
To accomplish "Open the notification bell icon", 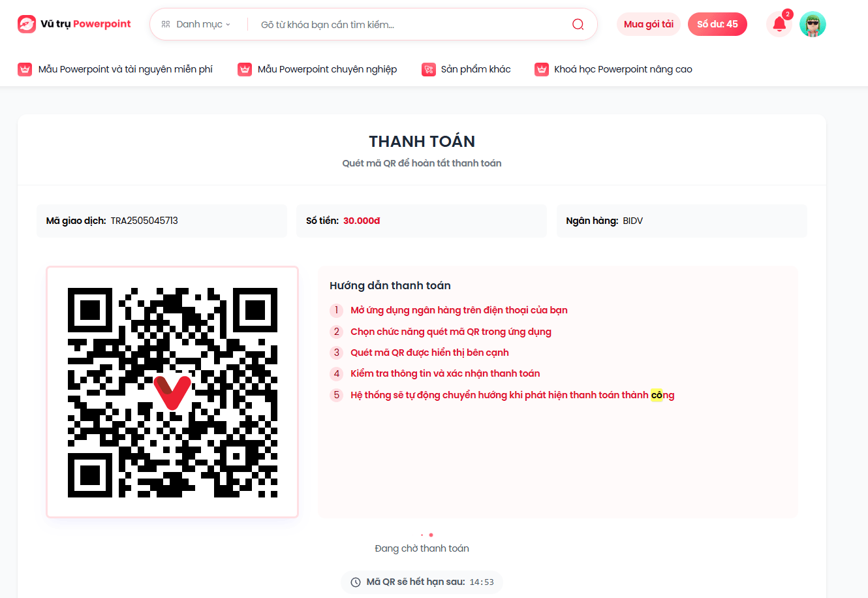I will (x=779, y=24).
